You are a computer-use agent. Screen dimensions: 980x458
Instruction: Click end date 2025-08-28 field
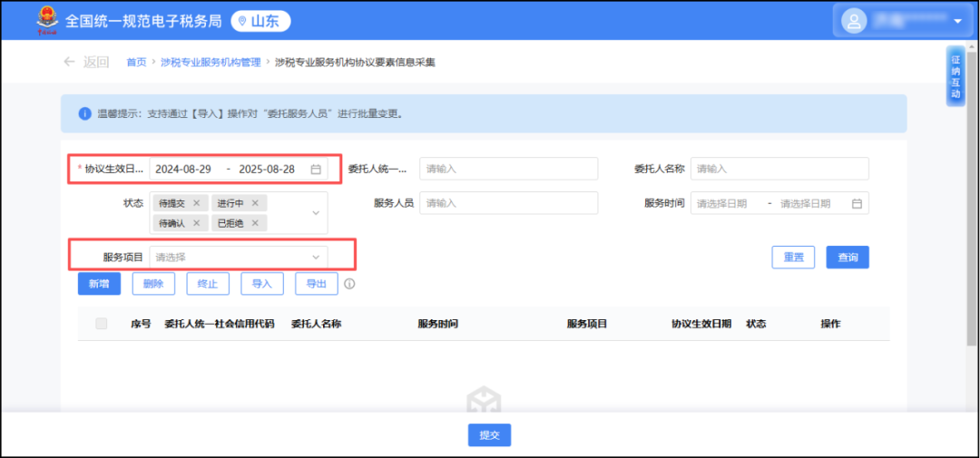point(267,170)
